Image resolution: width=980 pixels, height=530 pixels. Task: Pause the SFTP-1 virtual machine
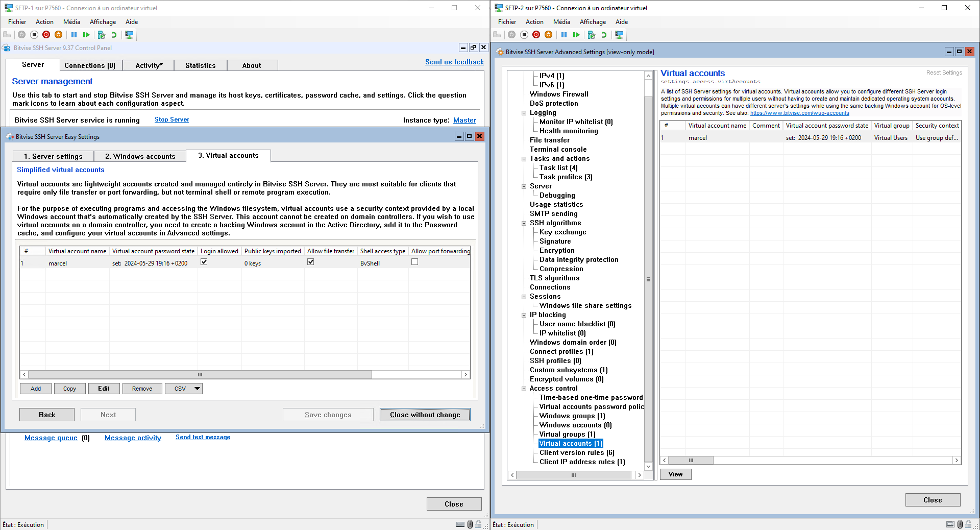pyautogui.click(x=74, y=35)
